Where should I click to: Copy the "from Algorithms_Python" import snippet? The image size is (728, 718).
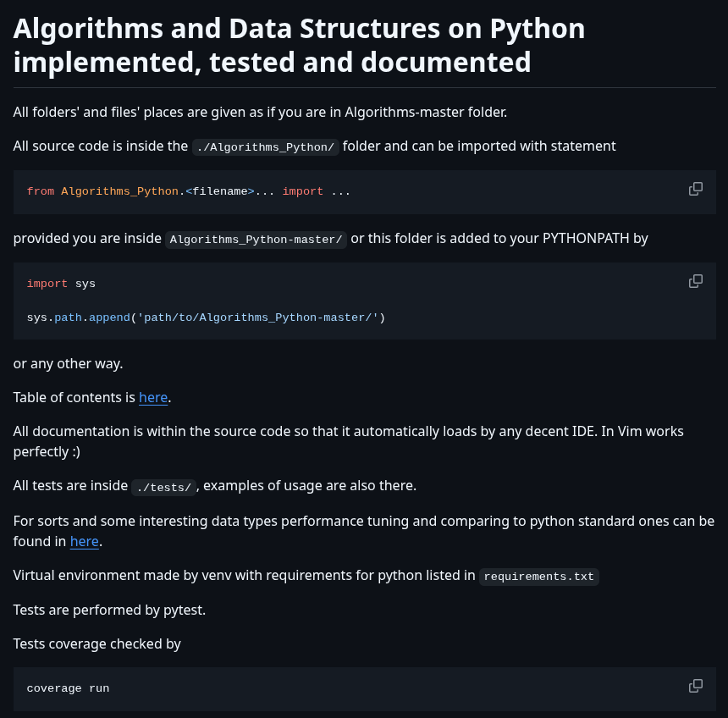pyautogui.click(x=696, y=189)
